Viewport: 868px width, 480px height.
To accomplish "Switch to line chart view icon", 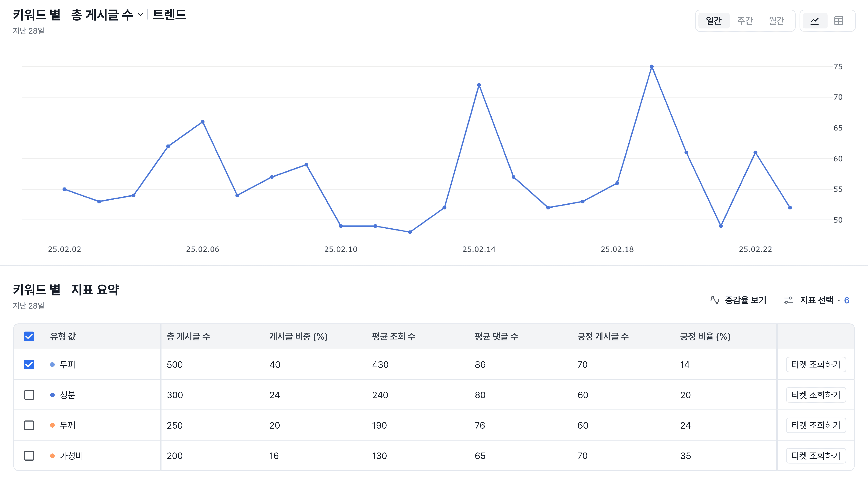I will click(814, 21).
